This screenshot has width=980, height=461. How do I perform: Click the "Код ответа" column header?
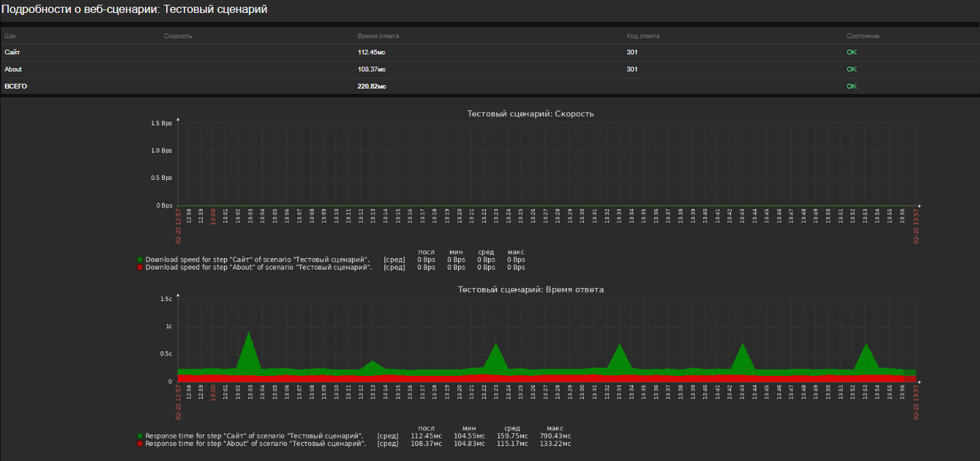tap(643, 35)
